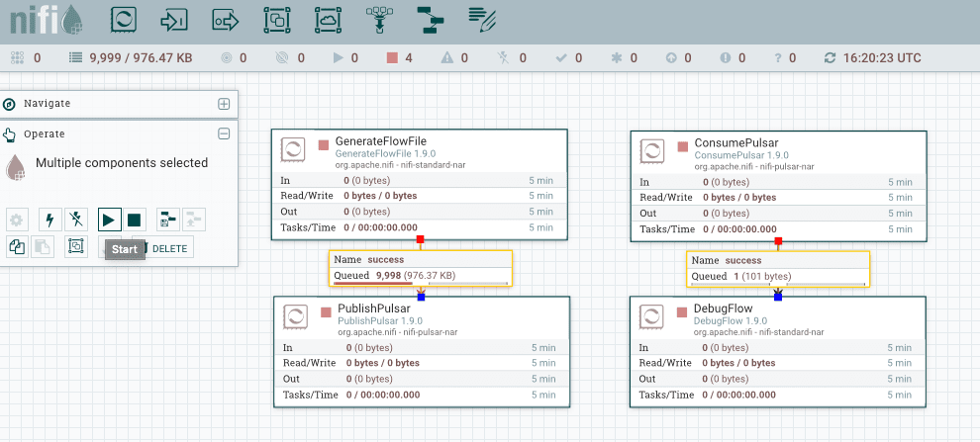
Task: Click the 9,999 / 976.47 KB queued total
Action: click(142, 58)
